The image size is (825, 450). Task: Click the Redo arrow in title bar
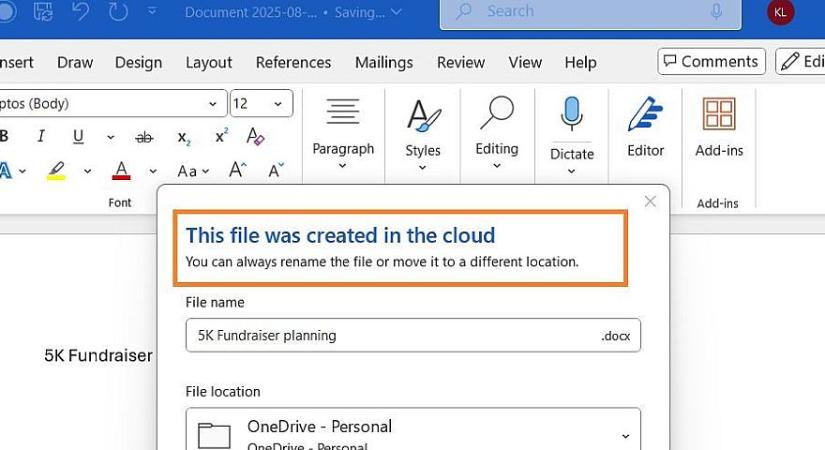point(118,11)
